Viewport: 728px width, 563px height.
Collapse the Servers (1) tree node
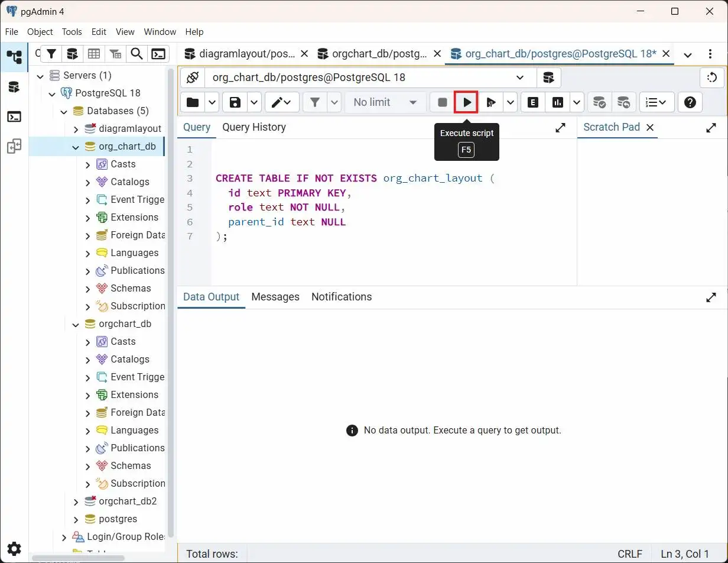(41, 76)
